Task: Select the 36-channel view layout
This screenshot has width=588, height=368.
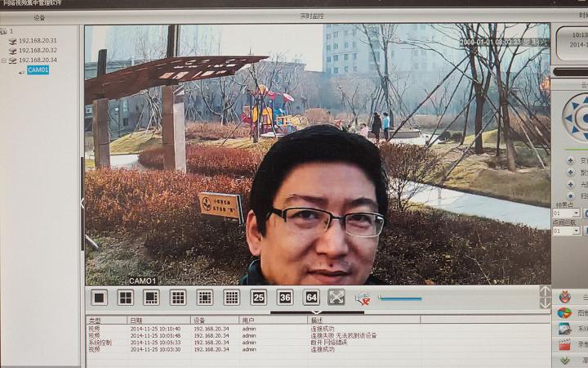Action: pyautogui.click(x=285, y=298)
